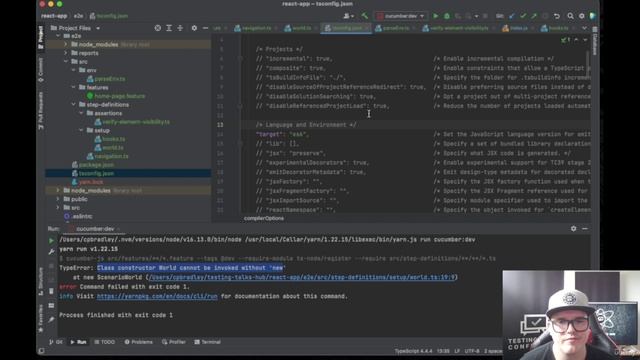
Task: Click the TypeScript 4.4.4 status bar widget
Action: point(413,351)
